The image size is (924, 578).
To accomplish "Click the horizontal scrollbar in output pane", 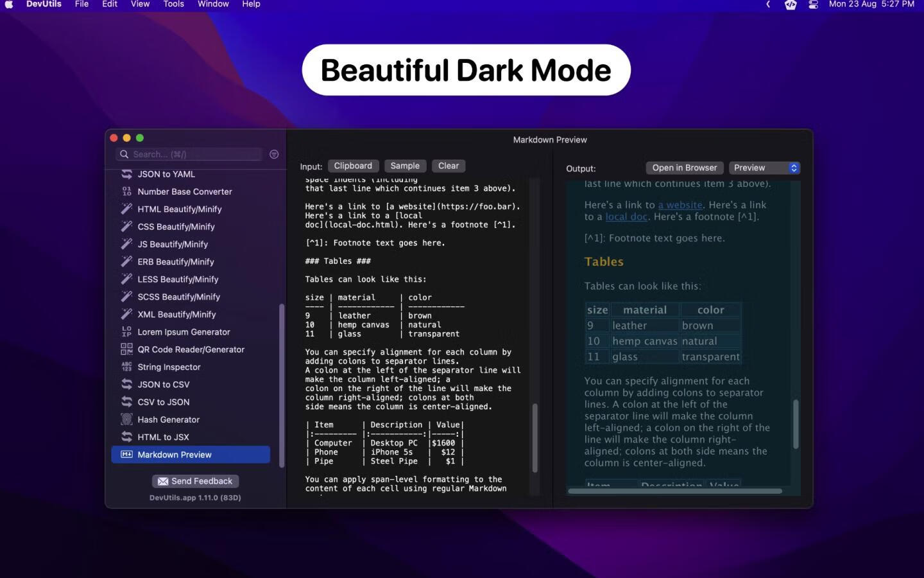I will pos(674,491).
